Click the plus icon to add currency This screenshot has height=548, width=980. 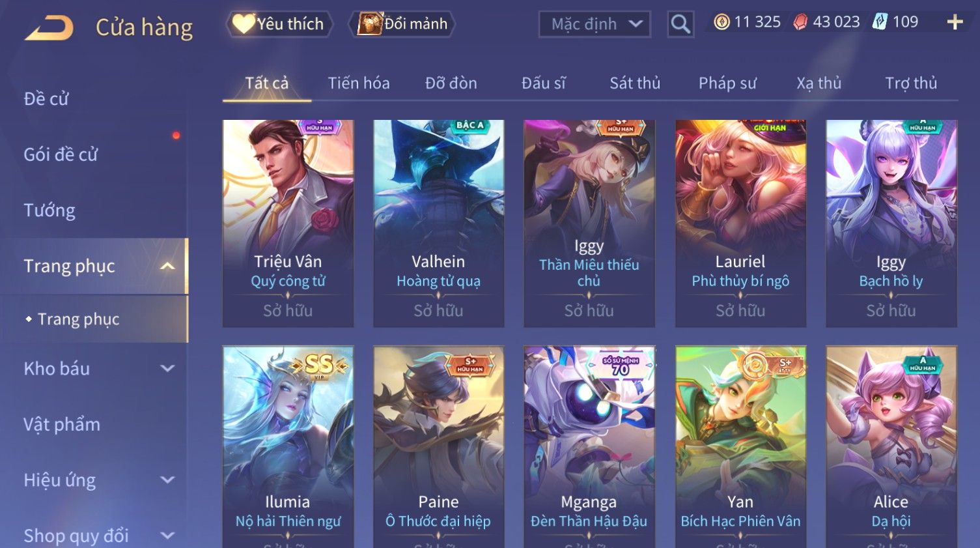pos(955,22)
